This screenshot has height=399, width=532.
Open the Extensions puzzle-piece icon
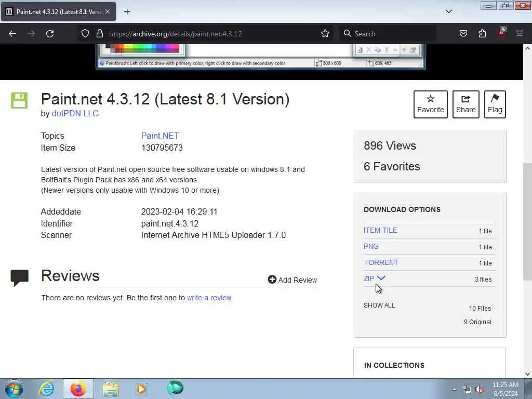(482, 34)
